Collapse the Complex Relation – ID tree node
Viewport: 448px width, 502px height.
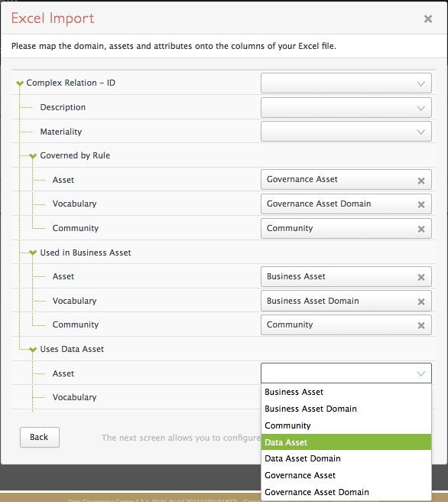click(x=20, y=83)
